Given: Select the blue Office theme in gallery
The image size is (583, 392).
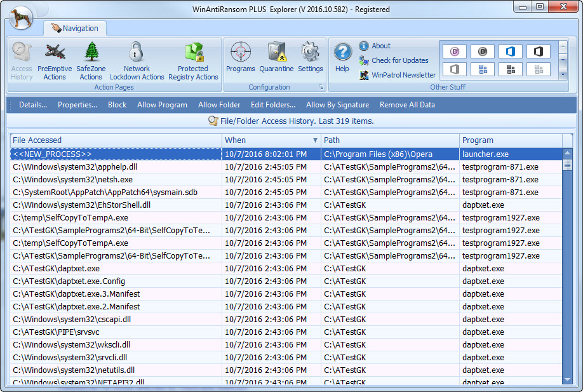Looking at the screenshot, I should pyautogui.click(x=511, y=51).
